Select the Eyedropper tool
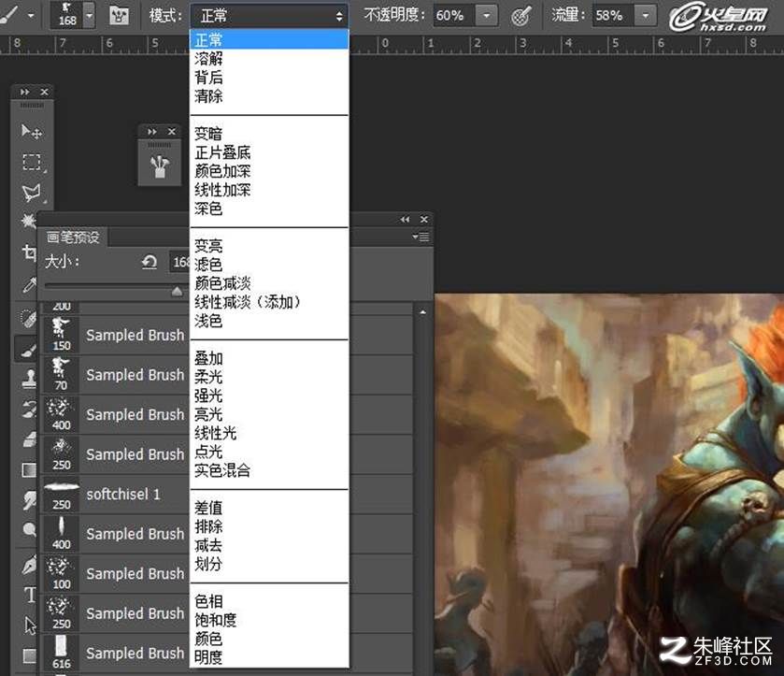Screen dimensions: 784x676 click(29, 285)
